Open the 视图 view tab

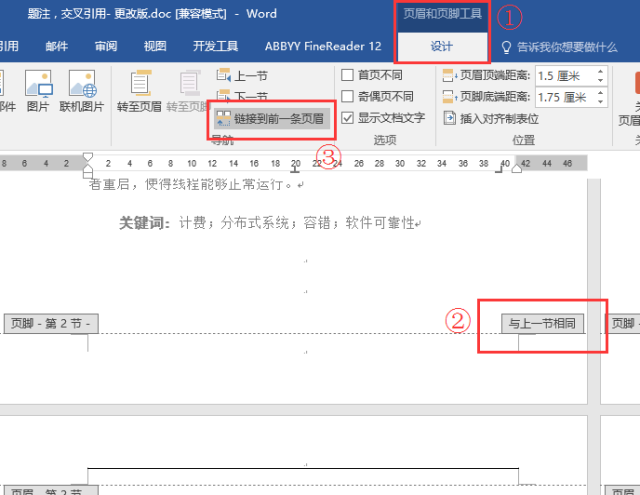(x=155, y=46)
